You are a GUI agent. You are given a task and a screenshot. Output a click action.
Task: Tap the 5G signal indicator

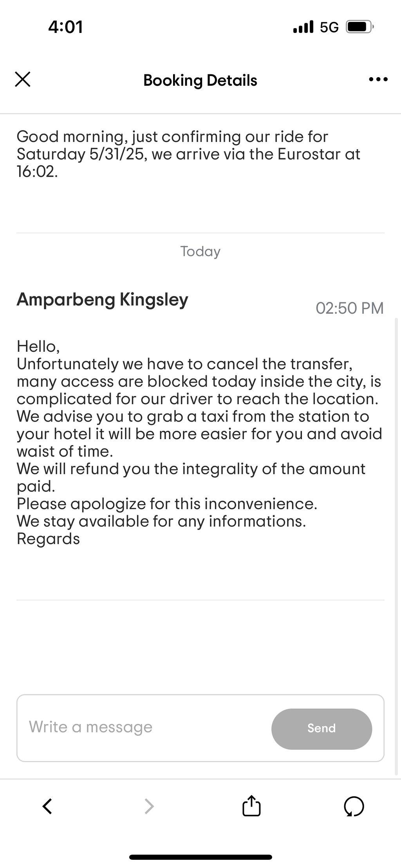click(329, 27)
